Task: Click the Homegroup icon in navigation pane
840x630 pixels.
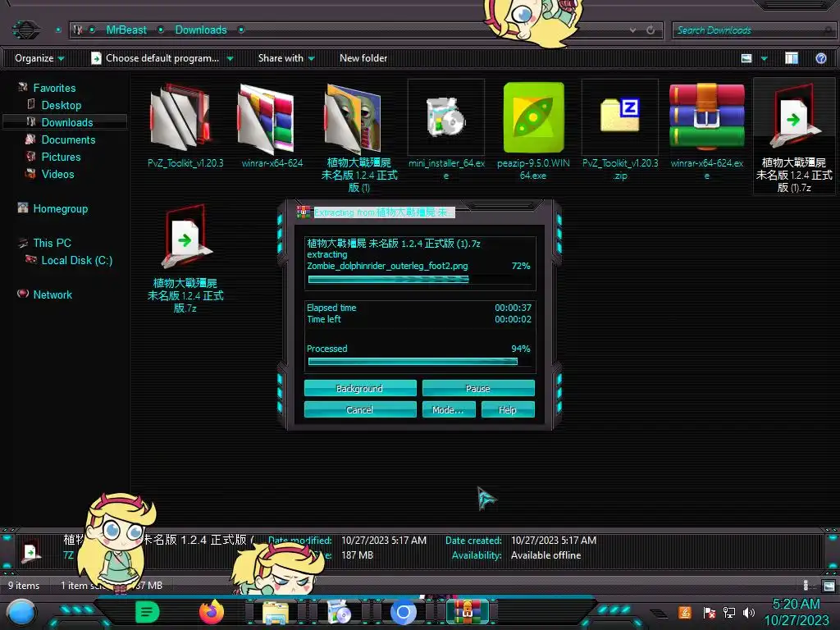Action: coord(22,208)
